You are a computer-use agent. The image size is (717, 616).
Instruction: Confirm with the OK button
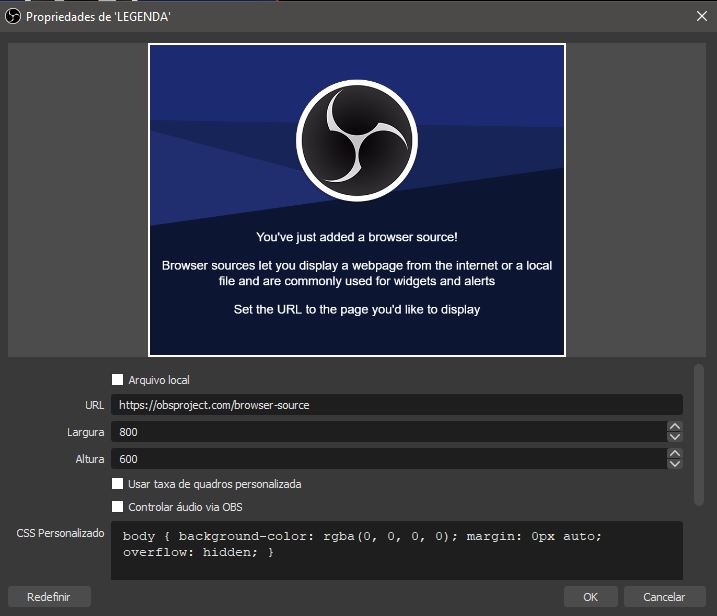pos(590,597)
